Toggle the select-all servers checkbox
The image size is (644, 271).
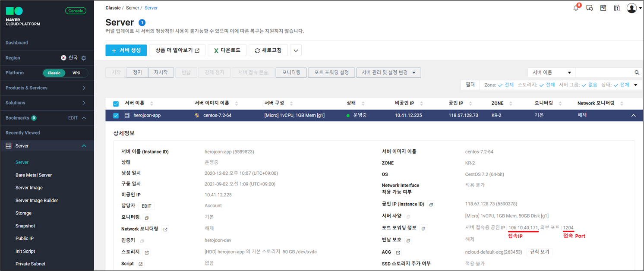(116, 104)
